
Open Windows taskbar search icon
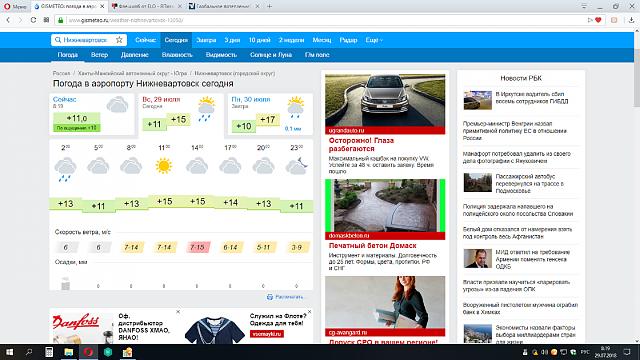pos(29,352)
